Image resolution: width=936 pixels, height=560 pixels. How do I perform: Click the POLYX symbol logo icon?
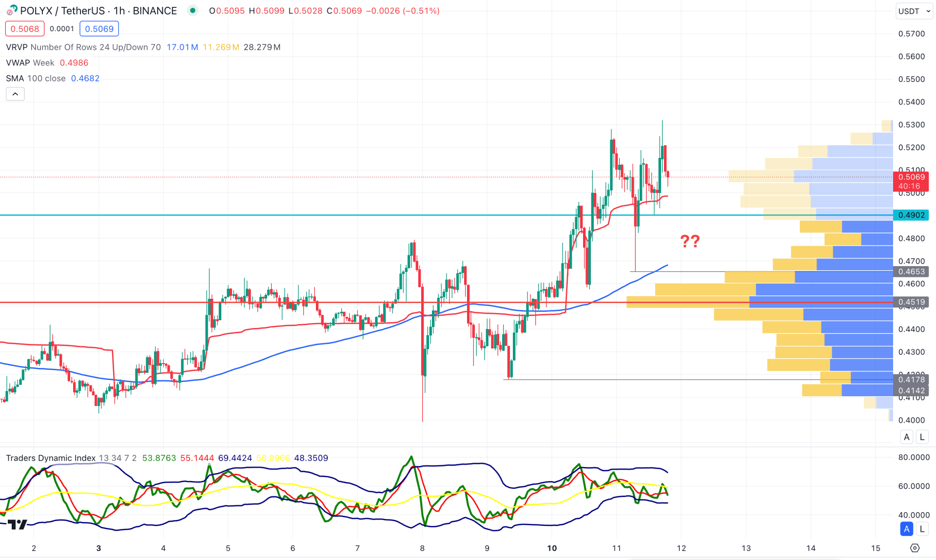(x=12, y=10)
